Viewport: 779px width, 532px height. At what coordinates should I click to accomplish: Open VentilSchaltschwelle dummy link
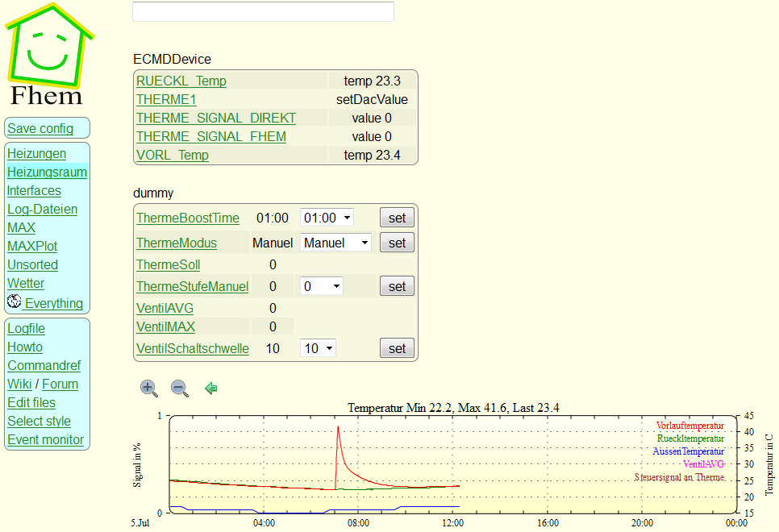193,349
